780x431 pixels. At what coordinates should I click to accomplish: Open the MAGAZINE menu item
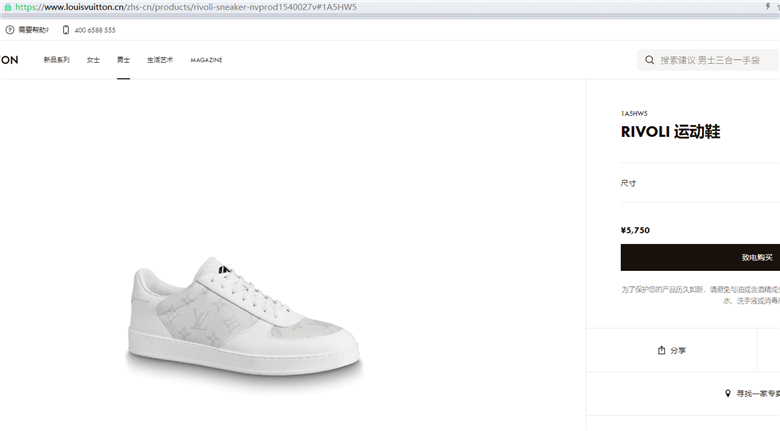point(206,60)
